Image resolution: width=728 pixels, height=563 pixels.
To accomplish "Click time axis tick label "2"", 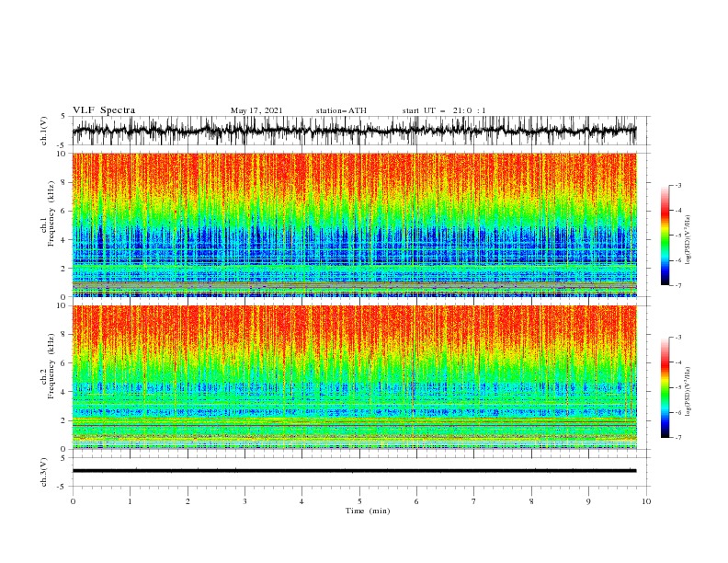I will pos(188,501).
